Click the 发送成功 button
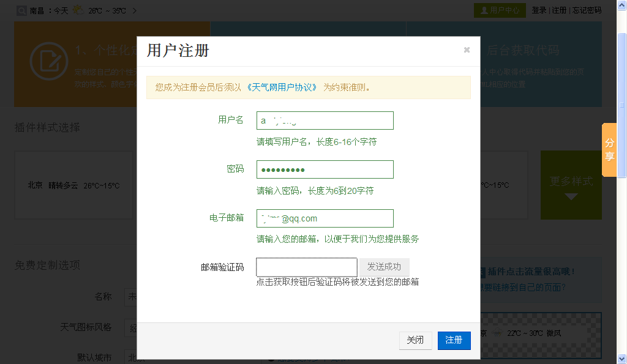 (x=384, y=267)
